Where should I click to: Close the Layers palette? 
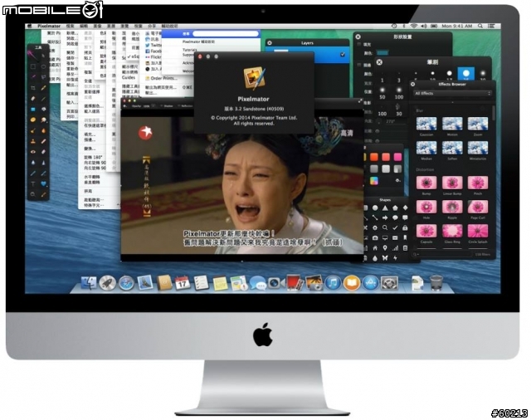pyautogui.click(x=270, y=43)
